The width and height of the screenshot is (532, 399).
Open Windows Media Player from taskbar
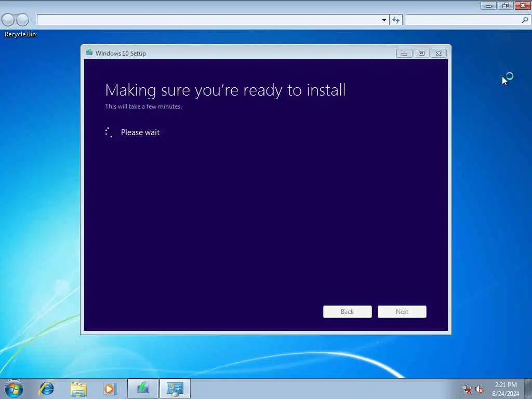pos(110,389)
